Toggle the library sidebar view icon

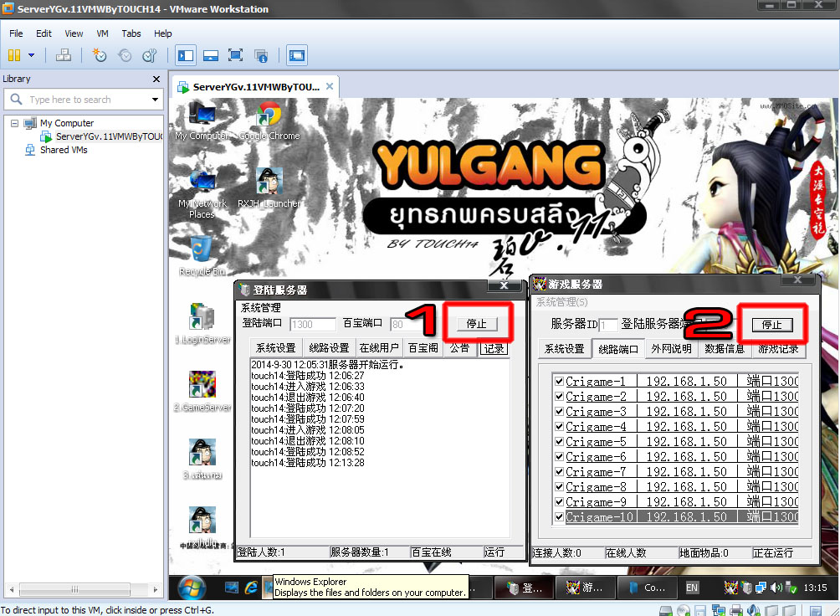[186, 55]
